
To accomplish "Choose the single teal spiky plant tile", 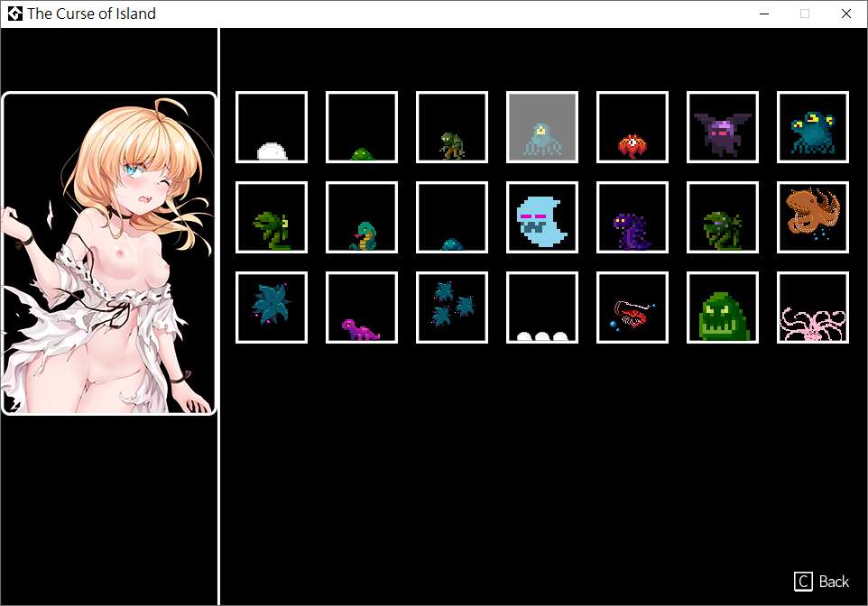I will (x=272, y=308).
